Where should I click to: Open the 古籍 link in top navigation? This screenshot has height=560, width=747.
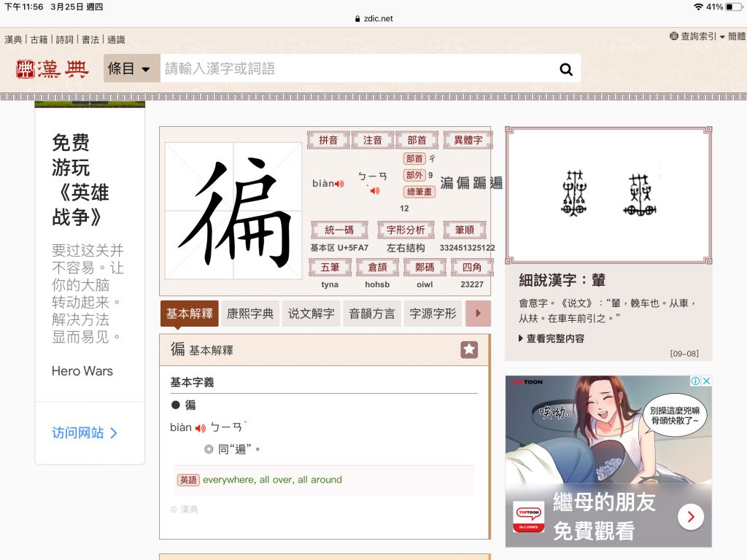39,39
